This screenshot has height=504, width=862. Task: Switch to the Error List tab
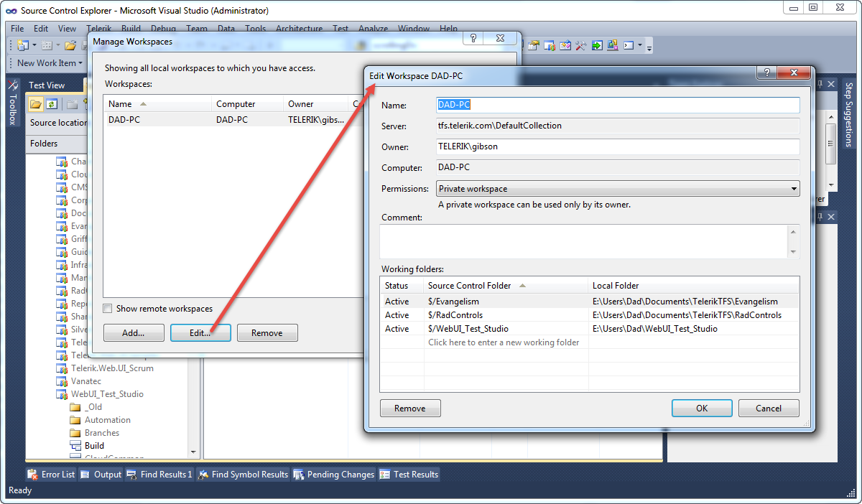pyautogui.click(x=51, y=474)
